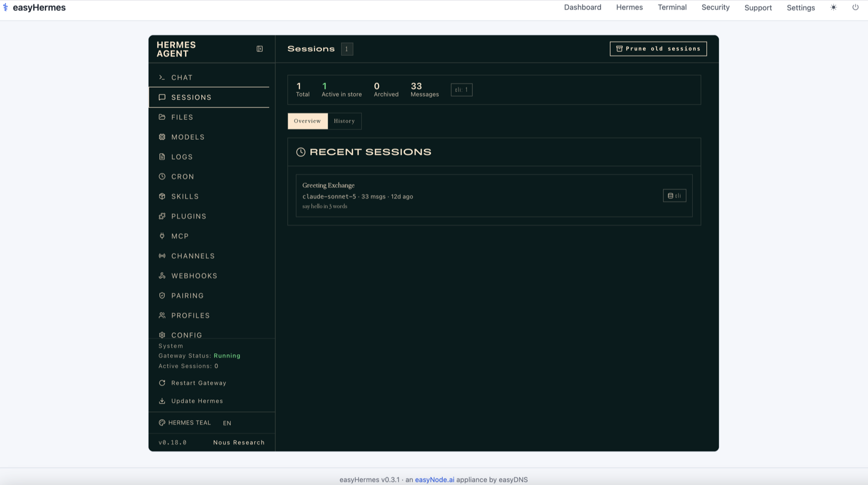Click the Restart Gateway label

[199, 383]
